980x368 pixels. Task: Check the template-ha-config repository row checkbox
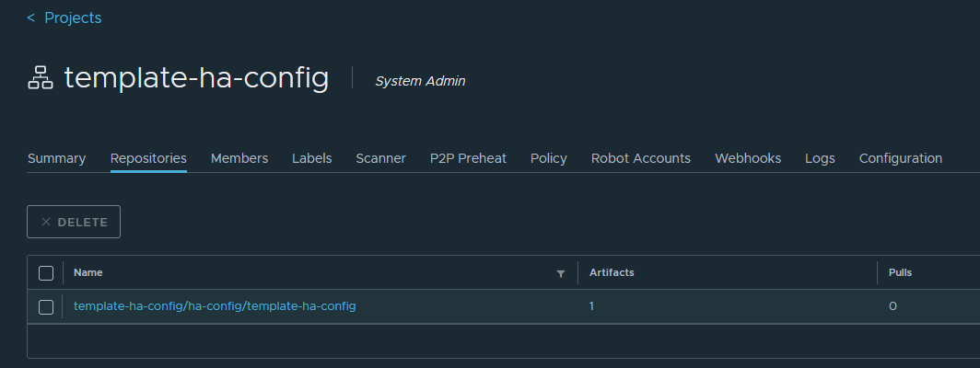(46, 307)
